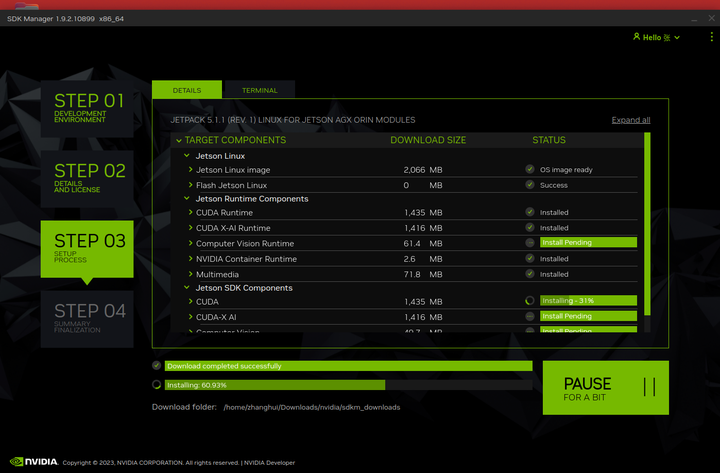Click the CUDA Installing 31% progress bar
This screenshot has height=473, width=720.
[588, 301]
